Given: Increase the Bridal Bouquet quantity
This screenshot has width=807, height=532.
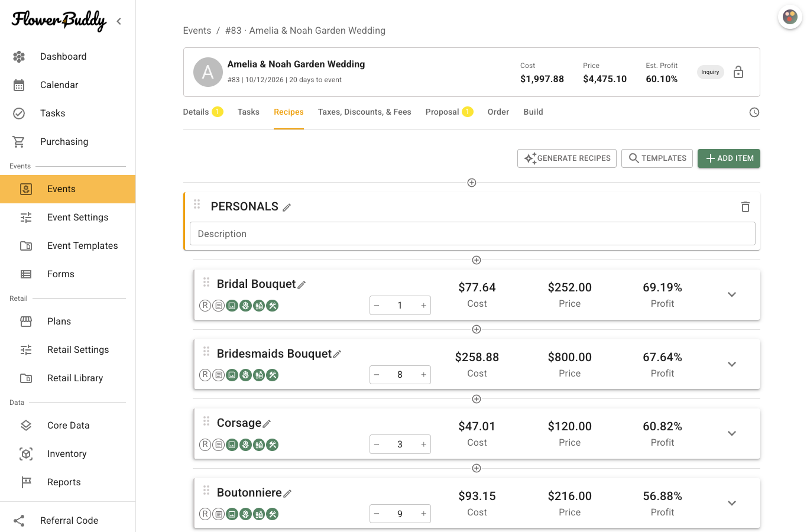Looking at the screenshot, I should click(x=423, y=306).
